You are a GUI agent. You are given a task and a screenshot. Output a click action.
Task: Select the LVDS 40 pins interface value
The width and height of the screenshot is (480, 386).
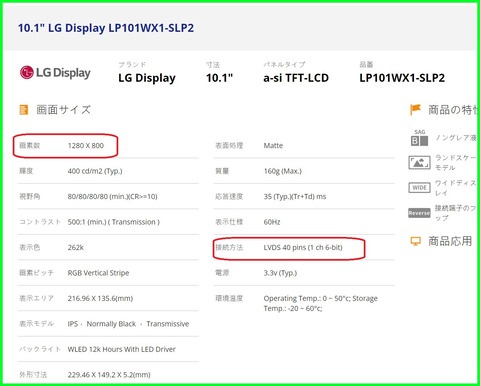tap(303, 248)
